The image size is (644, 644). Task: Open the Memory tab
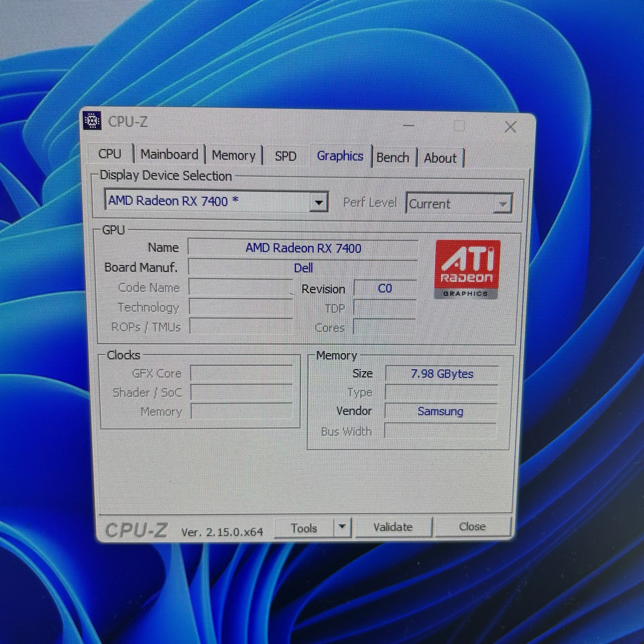(x=233, y=155)
